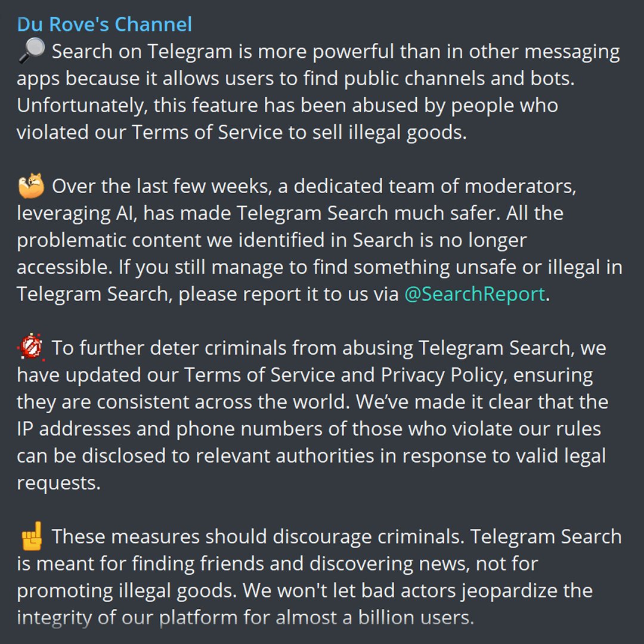Click the phrase 'dedicated team of moderators'
This screenshot has width=644, height=644.
pos(435,186)
